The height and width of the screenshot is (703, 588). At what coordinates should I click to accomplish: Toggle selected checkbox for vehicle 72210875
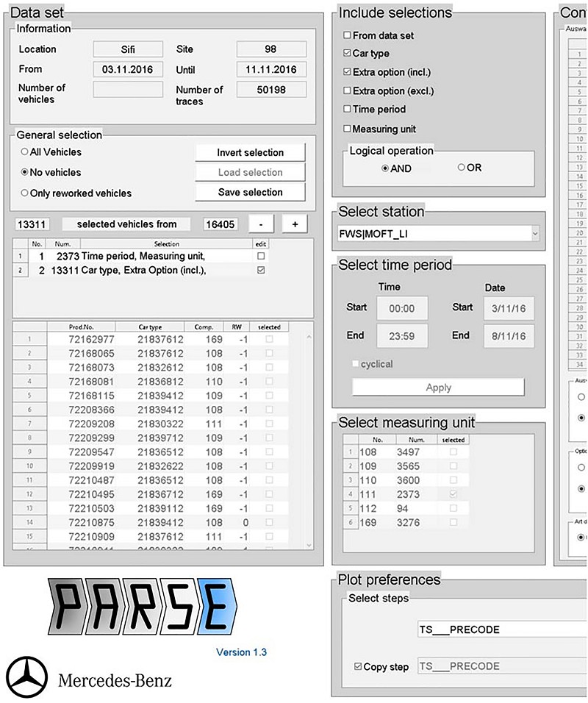tap(269, 522)
